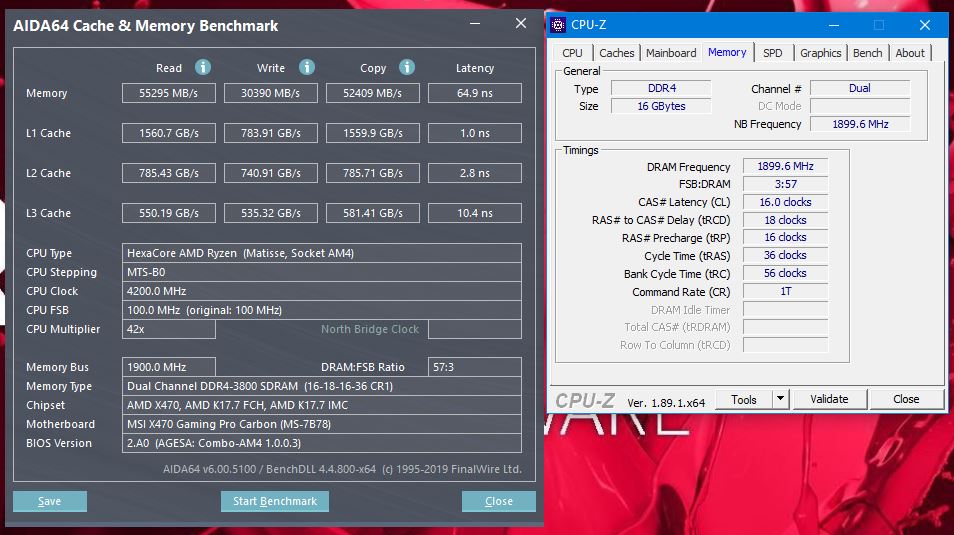954x535 pixels.
Task: Click L2 Cache latency 2.8 ns
Action: (475, 173)
